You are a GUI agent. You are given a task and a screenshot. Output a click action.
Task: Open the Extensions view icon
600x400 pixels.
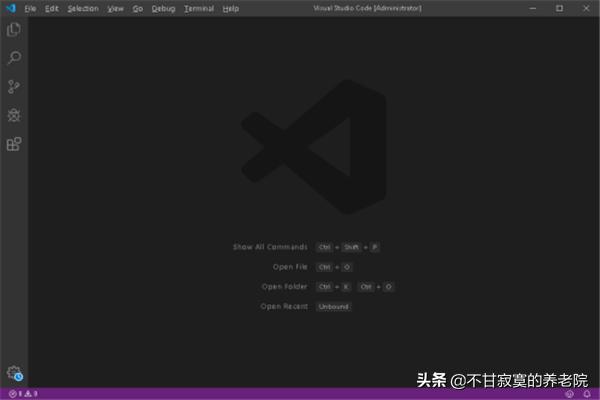(14, 144)
